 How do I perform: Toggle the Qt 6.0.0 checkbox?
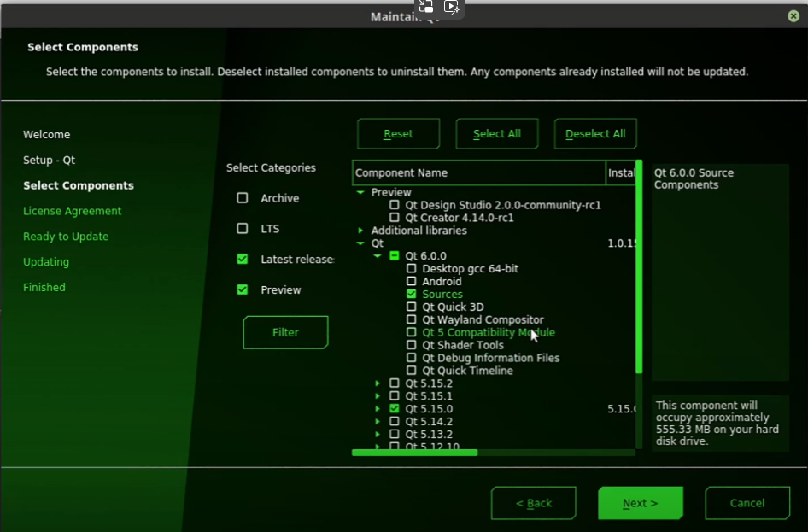tap(395, 255)
